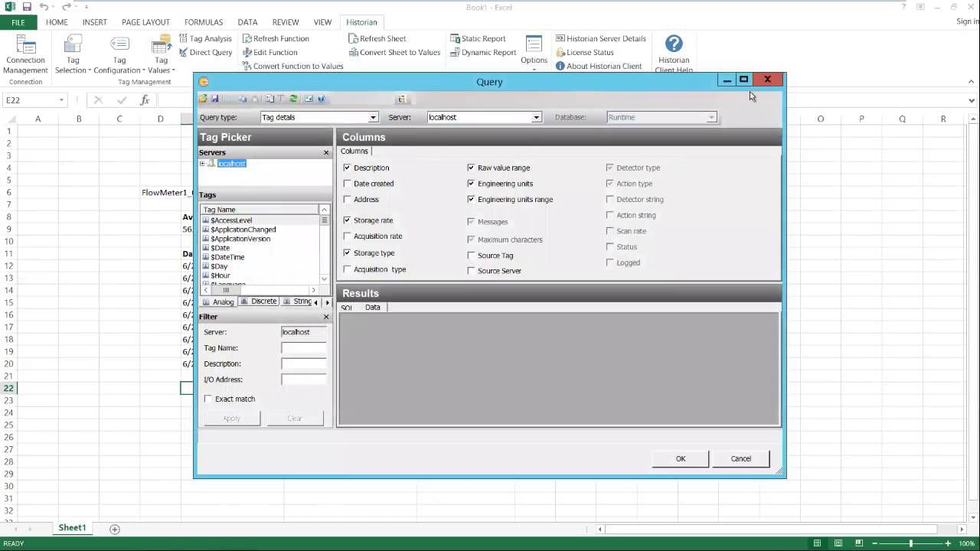The height and width of the screenshot is (551, 980).
Task: Open the FORMULAS ribbon tab
Action: point(204,22)
